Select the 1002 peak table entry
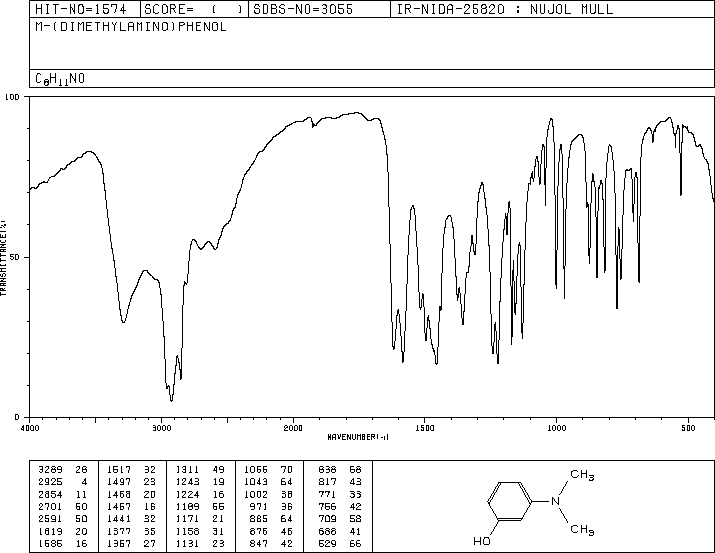The image size is (715, 553). [269, 494]
